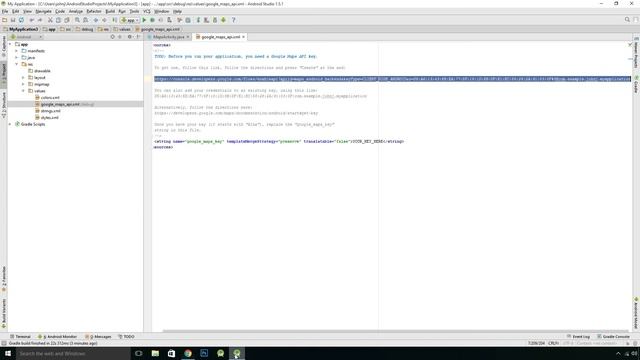
Task: Open the Build menu
Action: click(110, 11)
